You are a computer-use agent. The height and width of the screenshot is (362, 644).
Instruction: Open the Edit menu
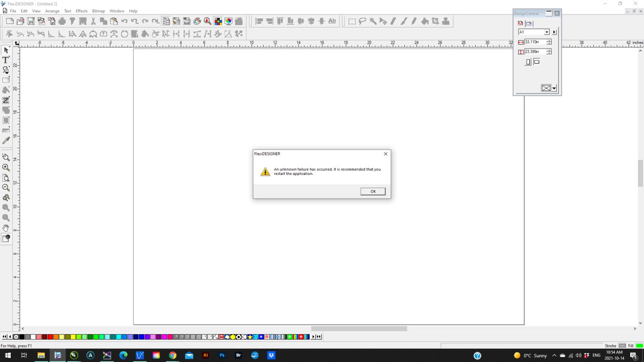tap(24, 11)
